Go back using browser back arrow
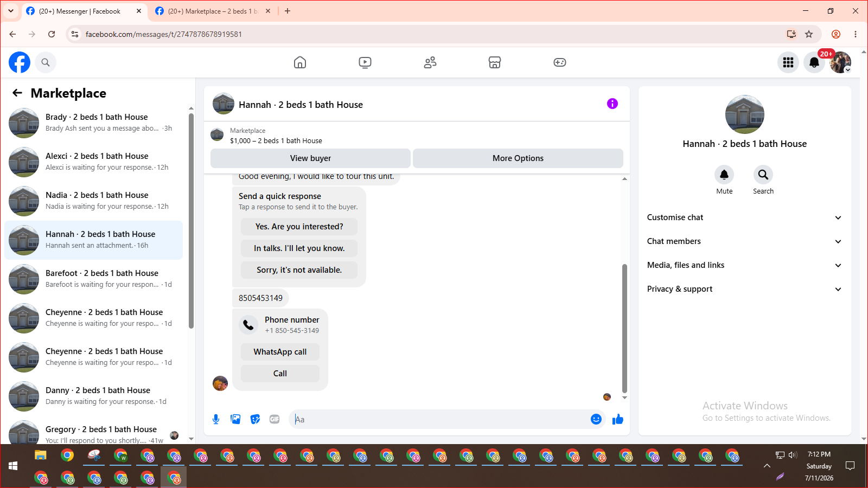The image size is (868, 488). 12,34
